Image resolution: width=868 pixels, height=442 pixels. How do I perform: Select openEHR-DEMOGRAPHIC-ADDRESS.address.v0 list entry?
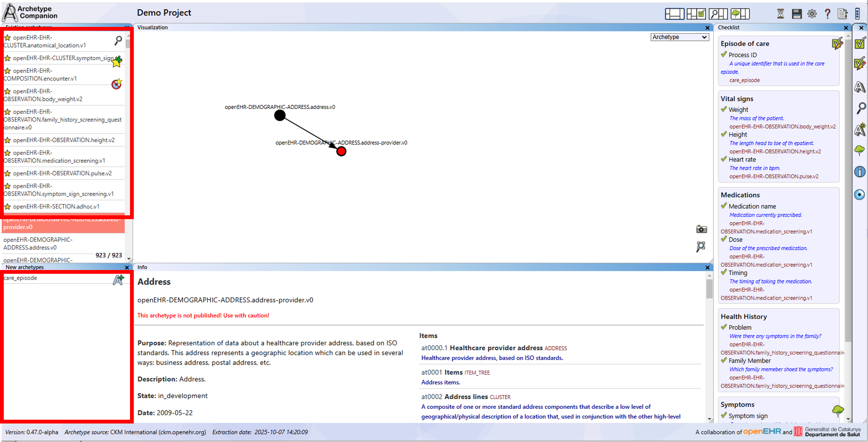pyautogui.click(x=38, y=243)
